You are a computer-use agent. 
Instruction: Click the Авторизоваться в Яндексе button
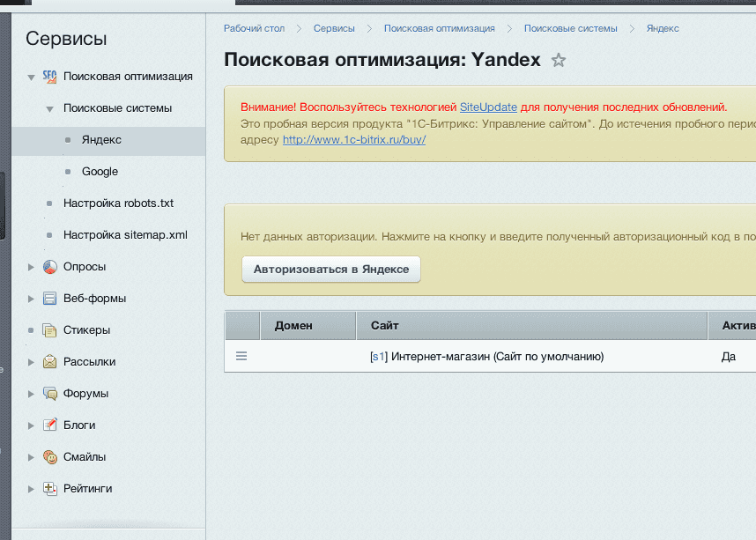click(x=331, y=269)
